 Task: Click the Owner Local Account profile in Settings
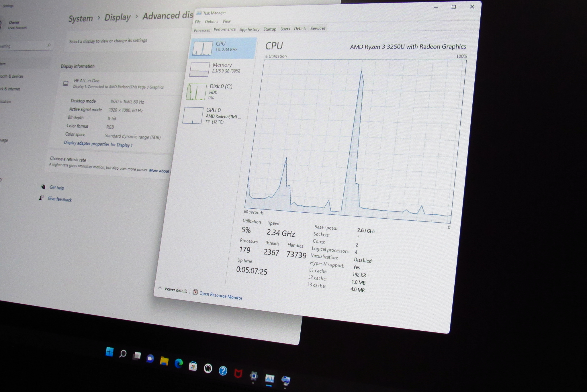click(x=14, y=25)
